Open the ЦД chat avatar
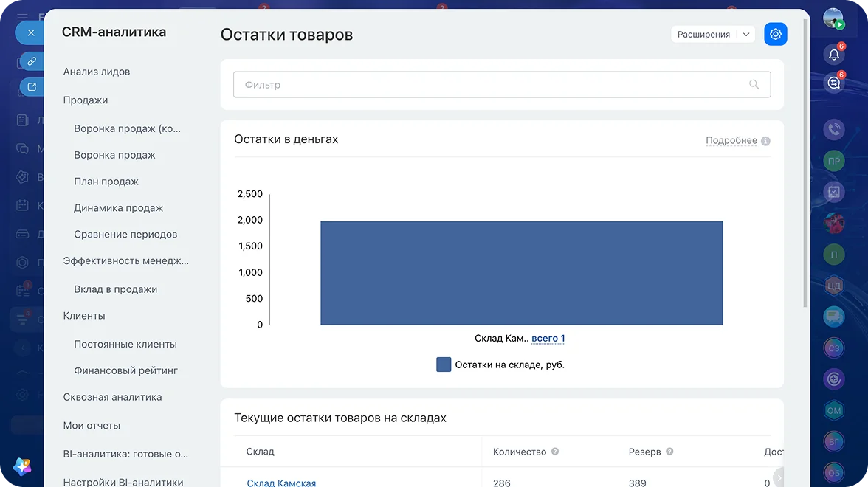 tap(834, 286)
